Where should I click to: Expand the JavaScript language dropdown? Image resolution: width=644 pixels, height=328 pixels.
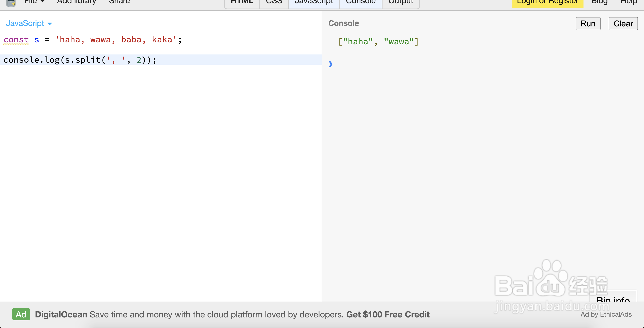point(29,23)
